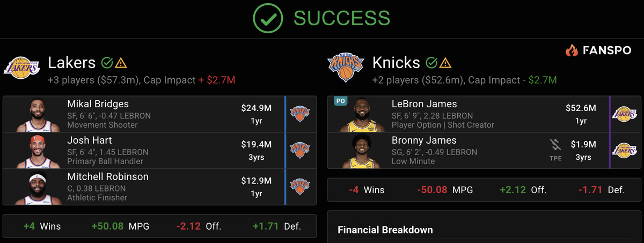
Task: Click the warning triangle next to Knicks
Action: pos(445,63)
